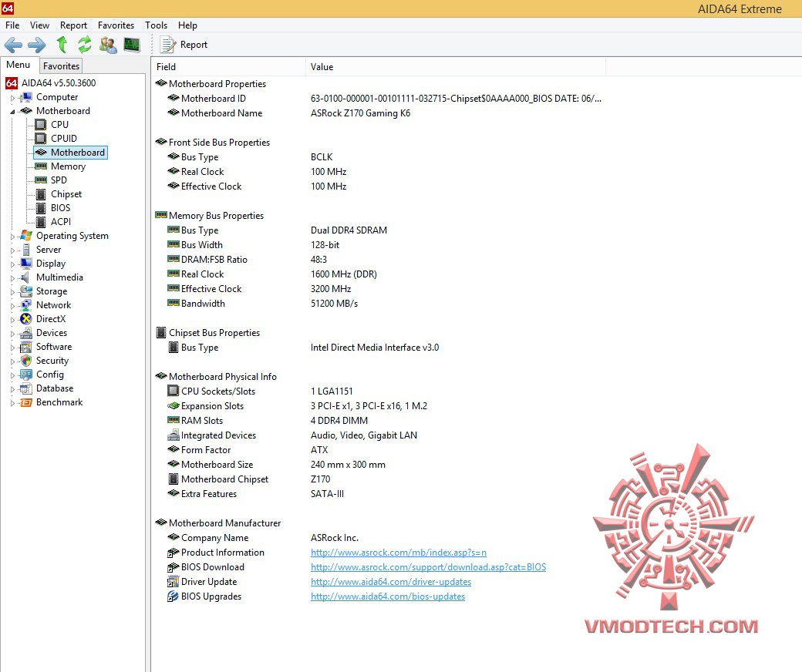Screen dimensions: 802x672
Task: Select the Memory tree item
Action: 68,166
